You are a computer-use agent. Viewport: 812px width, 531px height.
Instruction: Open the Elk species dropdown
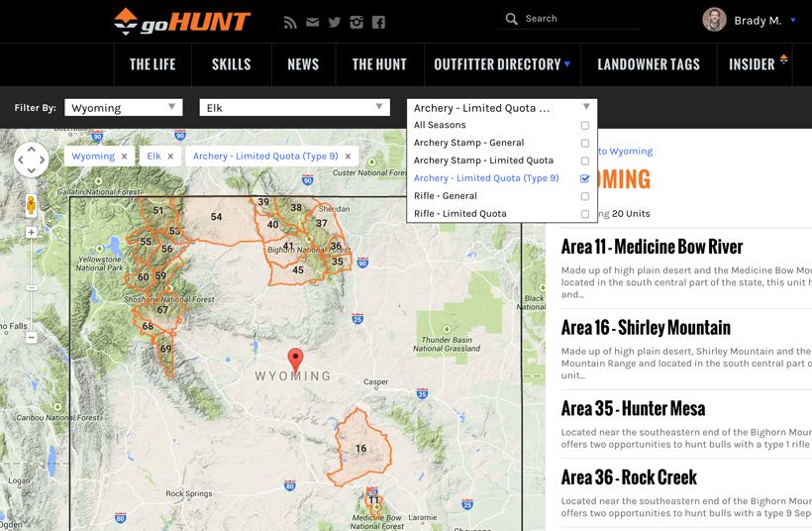294,108
